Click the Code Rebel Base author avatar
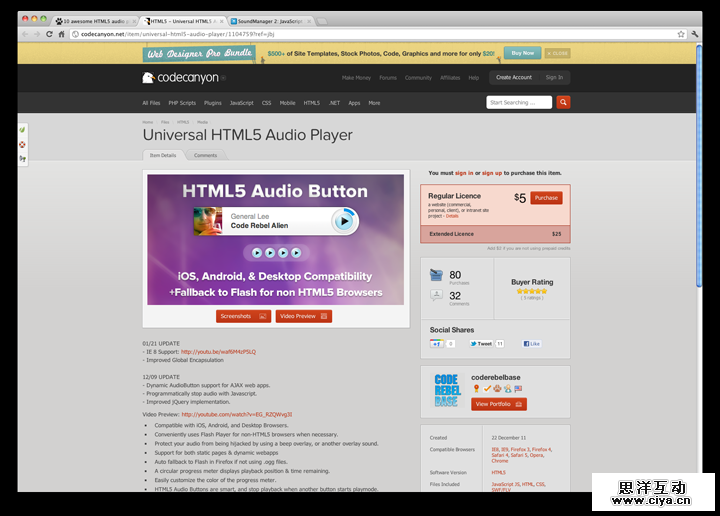Screen dimensions: 720x516 tap(447, 390)
